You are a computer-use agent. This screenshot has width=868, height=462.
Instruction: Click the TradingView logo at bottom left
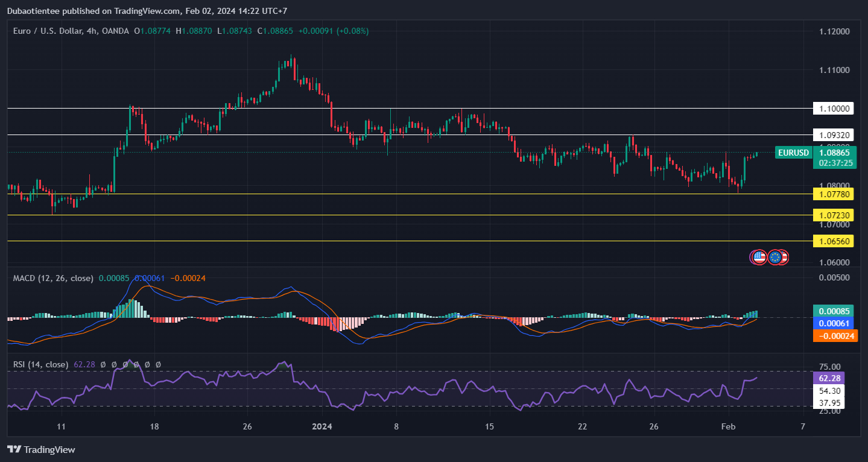coord(41,449)
